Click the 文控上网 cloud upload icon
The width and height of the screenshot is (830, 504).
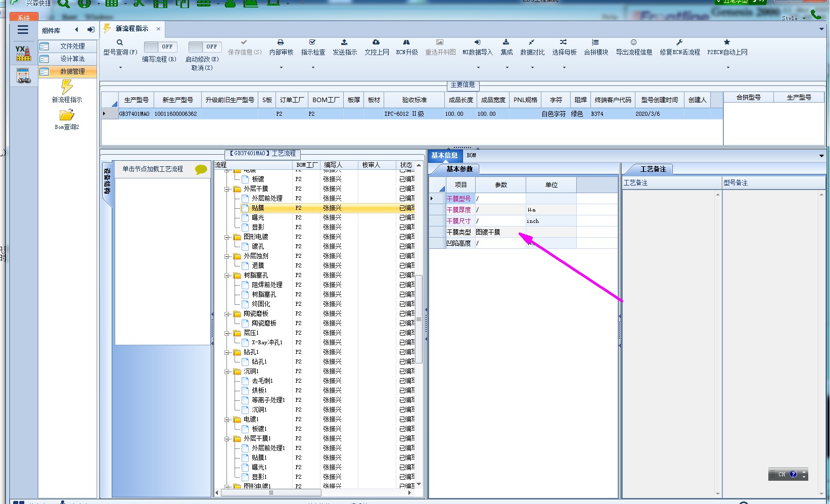376,42
